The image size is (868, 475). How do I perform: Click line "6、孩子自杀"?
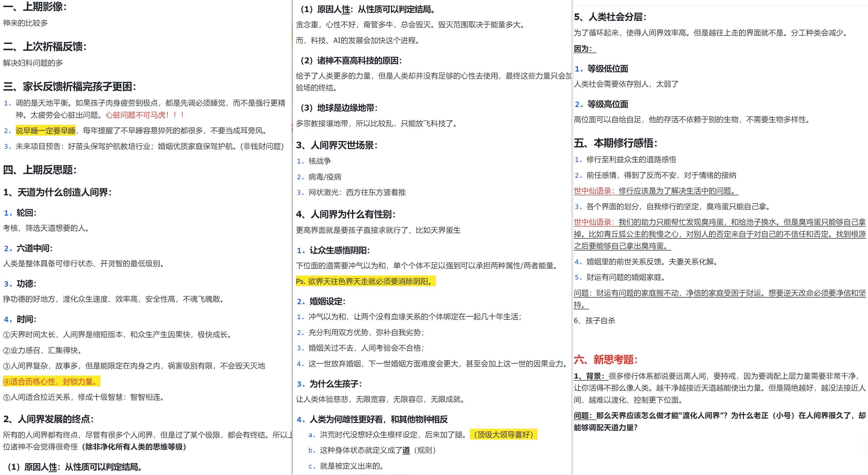click(594, 320)
